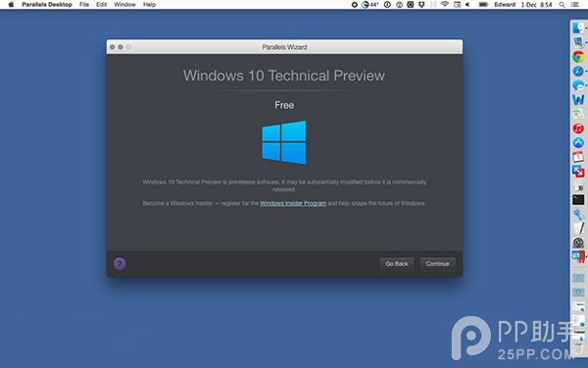Click the date and time 1 Dec 8:54
The image size is (588, 368).
click(x=536, y=5)
